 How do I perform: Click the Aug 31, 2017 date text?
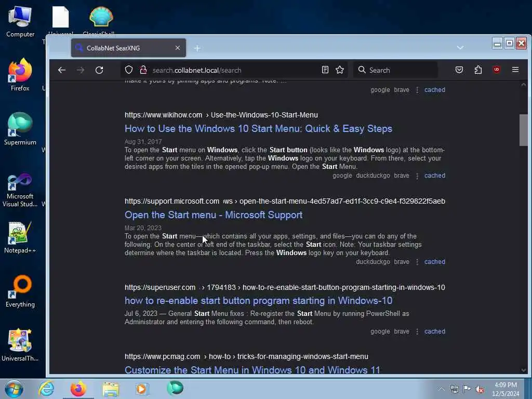tap(143, 141)
